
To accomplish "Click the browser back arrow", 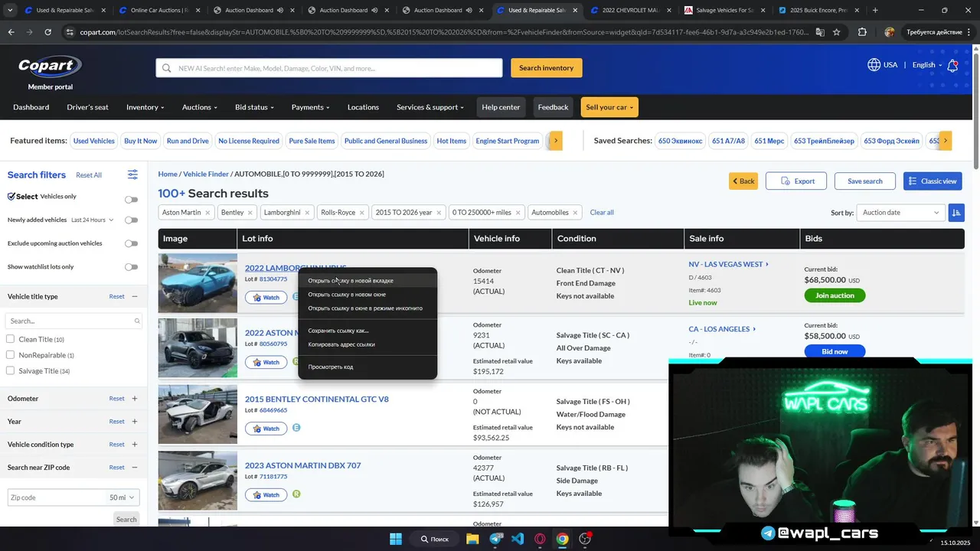I will 11,32.
